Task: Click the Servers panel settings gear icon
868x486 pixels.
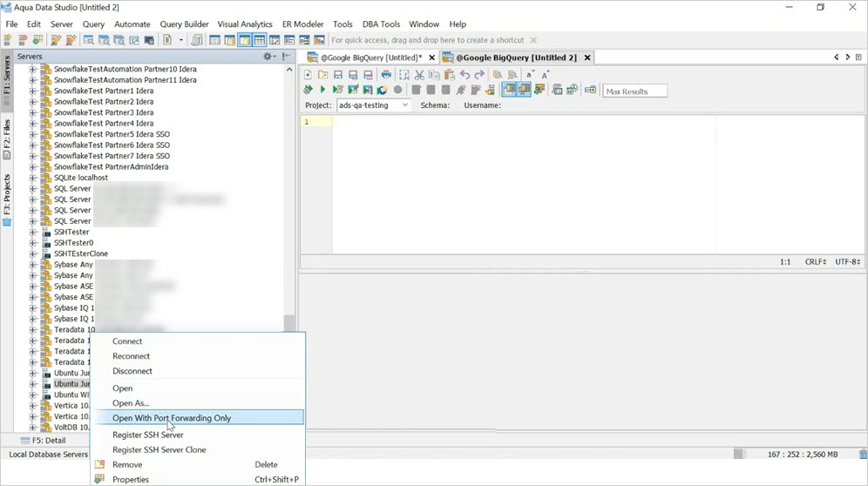Action: pyautogui.click(x=268, y=57)
